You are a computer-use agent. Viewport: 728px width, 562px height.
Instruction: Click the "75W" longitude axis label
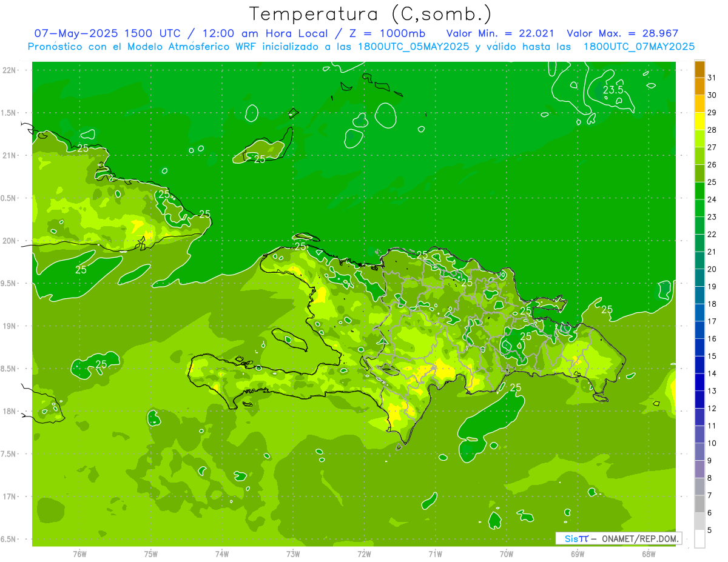(x=151, y=554)
